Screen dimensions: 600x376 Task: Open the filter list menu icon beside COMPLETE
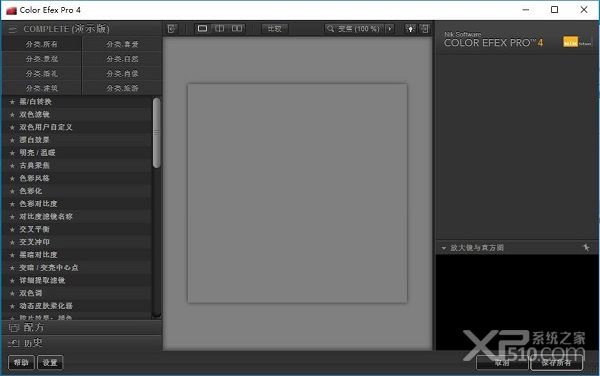point(13,29)
